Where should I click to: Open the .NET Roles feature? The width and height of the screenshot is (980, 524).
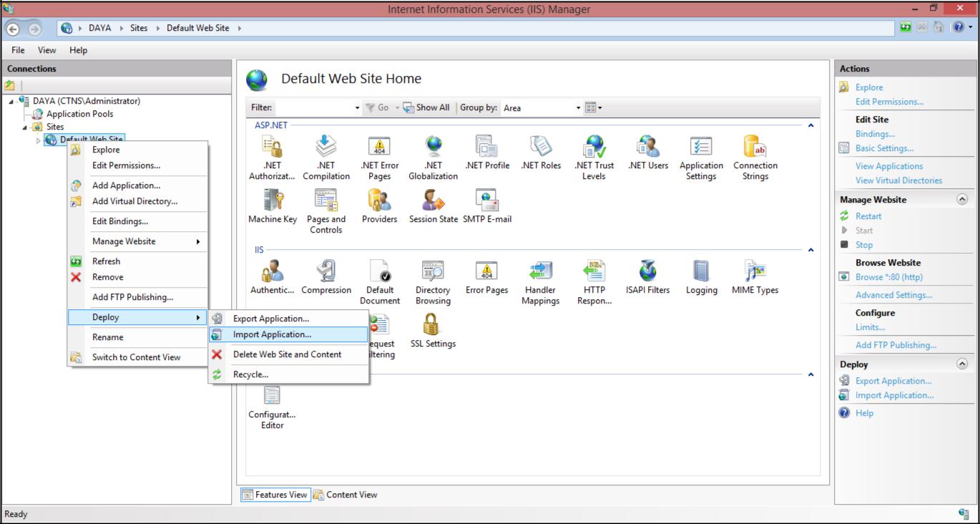pos(541,153)
